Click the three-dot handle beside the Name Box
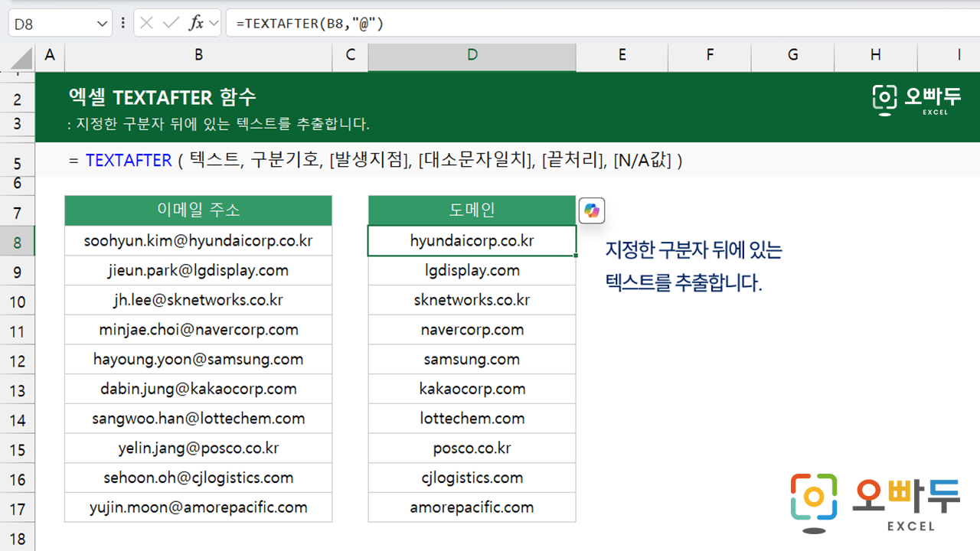 pyautogui.click(x=123, y=23)
